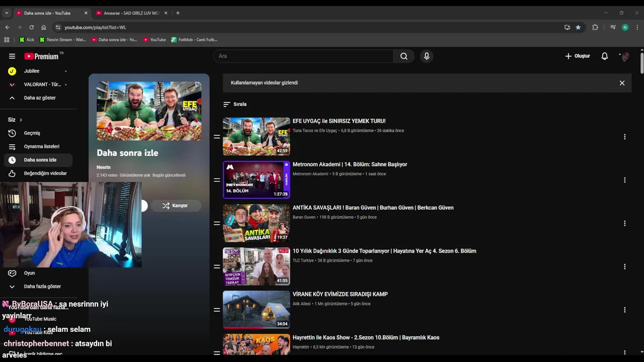The image size is (644, 362).
Task: Start voice search with microphone icon
Action: pyautogui.click(x=427, y=56)
